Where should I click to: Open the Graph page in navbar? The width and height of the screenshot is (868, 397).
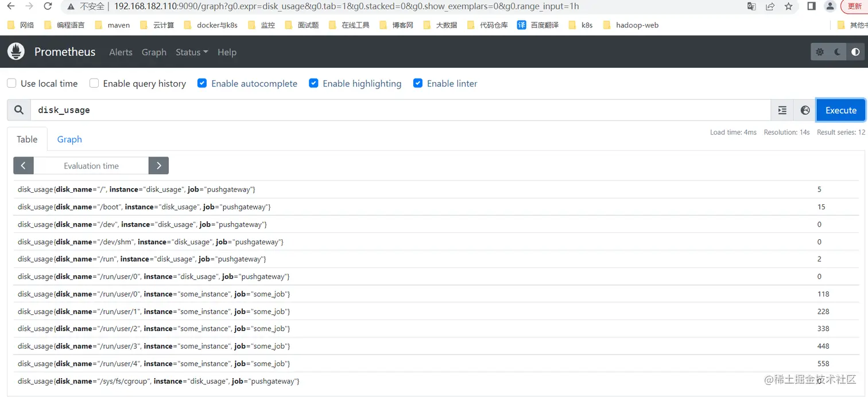(x=154, y=52)
